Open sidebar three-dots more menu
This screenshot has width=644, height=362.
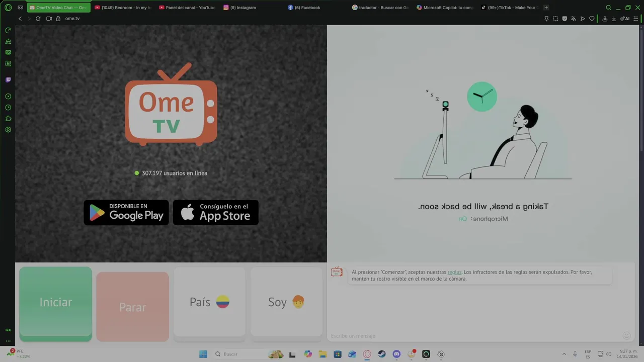pyautogui.click(x=8, y=341)
